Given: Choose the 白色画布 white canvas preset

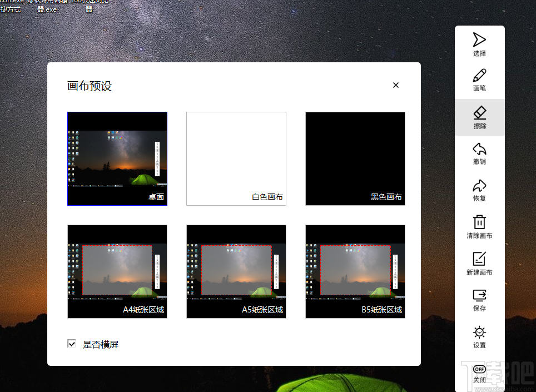Looking at the screenshot, I should coord(236,158).
